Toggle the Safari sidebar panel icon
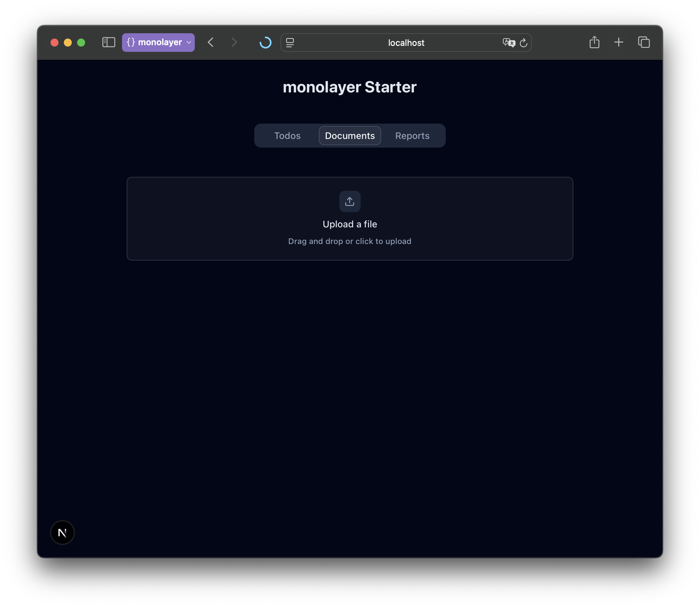This screenshot has height=607, width=700. pyautogui.click(x=109, y=42)
